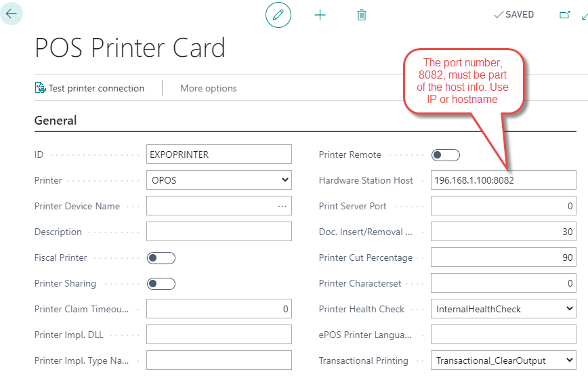Toggle the Printer Remote switch
Image resolution: width=588 pixels, height=376 pixels.
(x=446, y=155)
